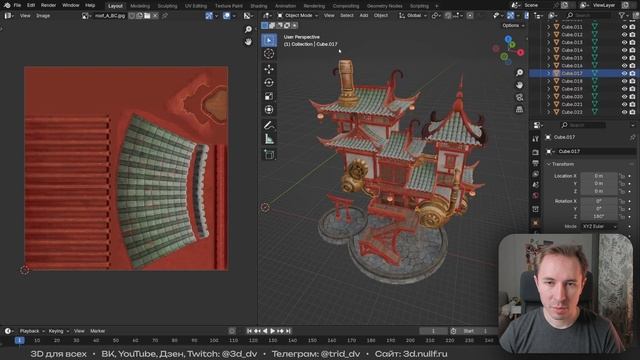The image size is (640, 360).
Task: Open the Object properties tab icon
Action: coord(536,222)
